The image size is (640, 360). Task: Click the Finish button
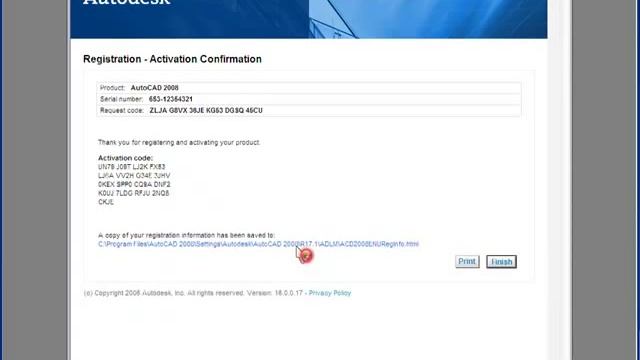click(x=501, y=262)
